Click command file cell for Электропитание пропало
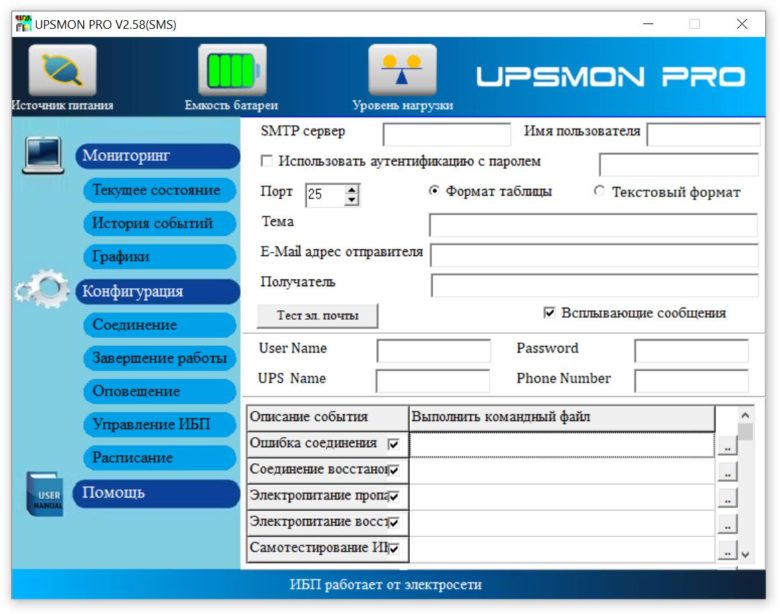 point(562,497)
